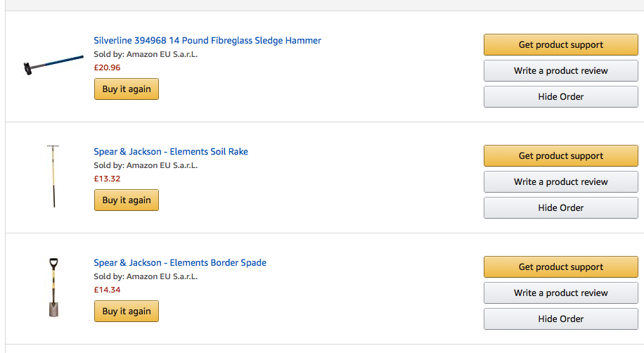Viewport: 644px width, 353px height.
Task: Open Spear & Jackson Elements Soil Rake link
Action: coord(171,152)
